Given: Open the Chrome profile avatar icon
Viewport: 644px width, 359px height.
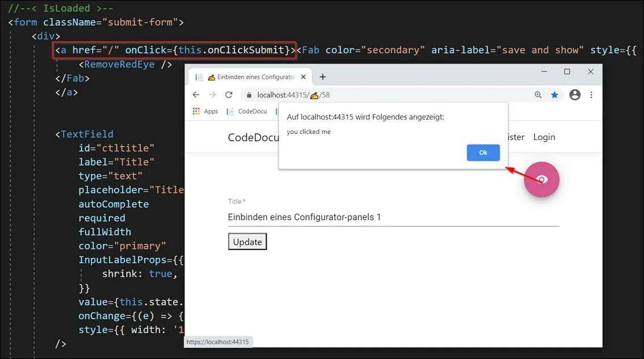Looking at the screenshot, I should click(575, 95).
